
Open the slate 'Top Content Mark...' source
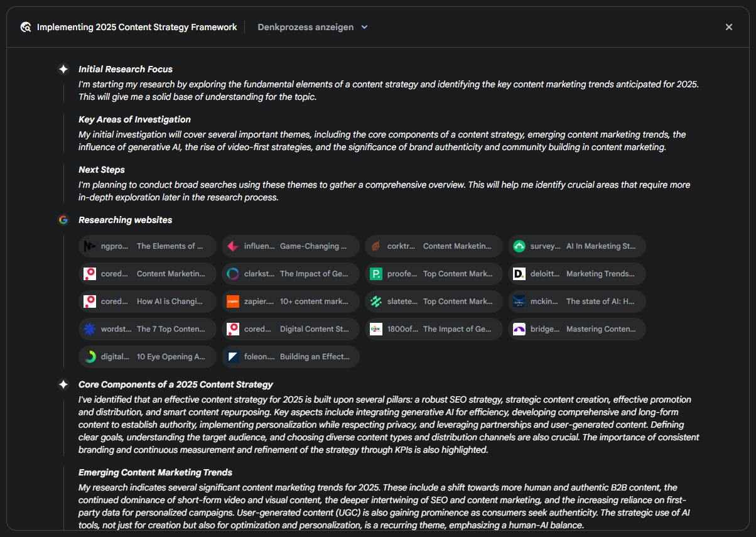pyautogui.click(x=433, y=301)
